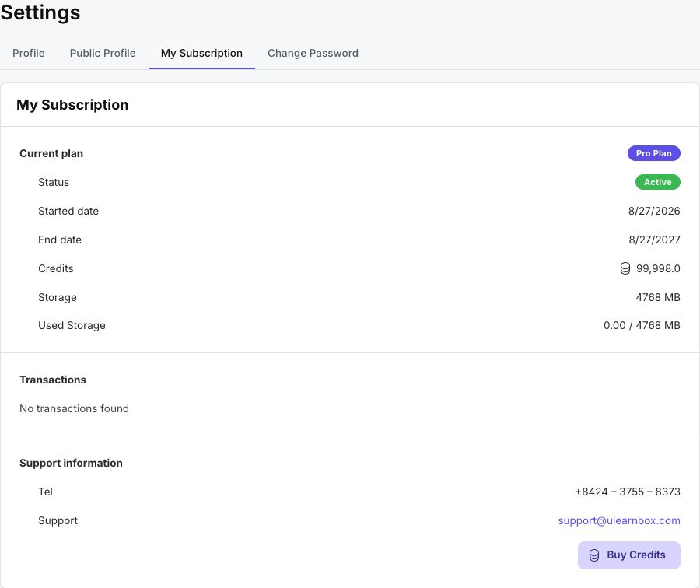
Task: Click the Storage row label
Action: (58, 297)
